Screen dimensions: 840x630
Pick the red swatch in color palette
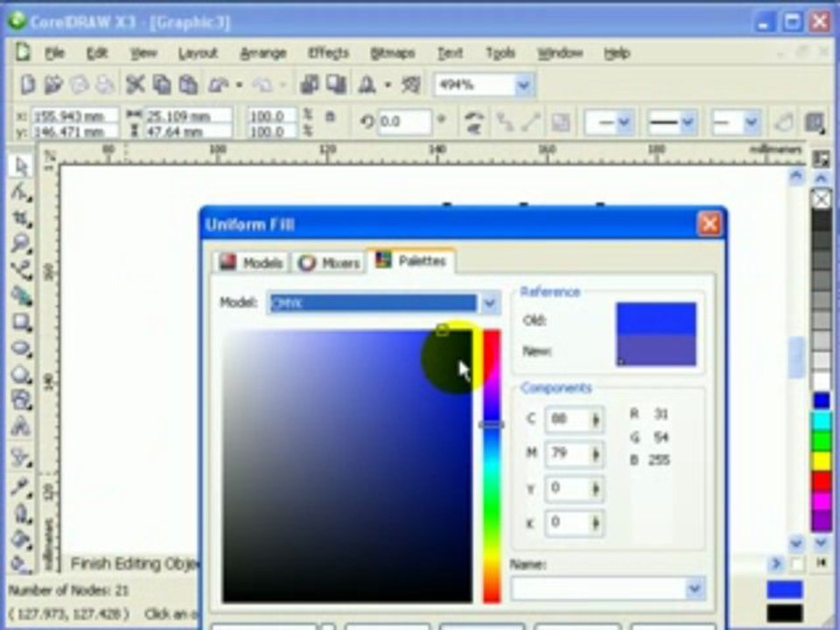pos(822,481)
